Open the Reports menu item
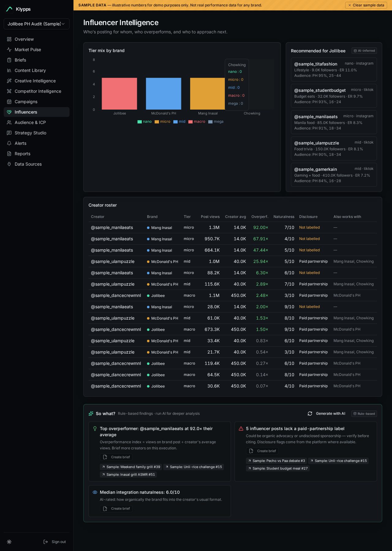The image size is (392, 551). 36,154
